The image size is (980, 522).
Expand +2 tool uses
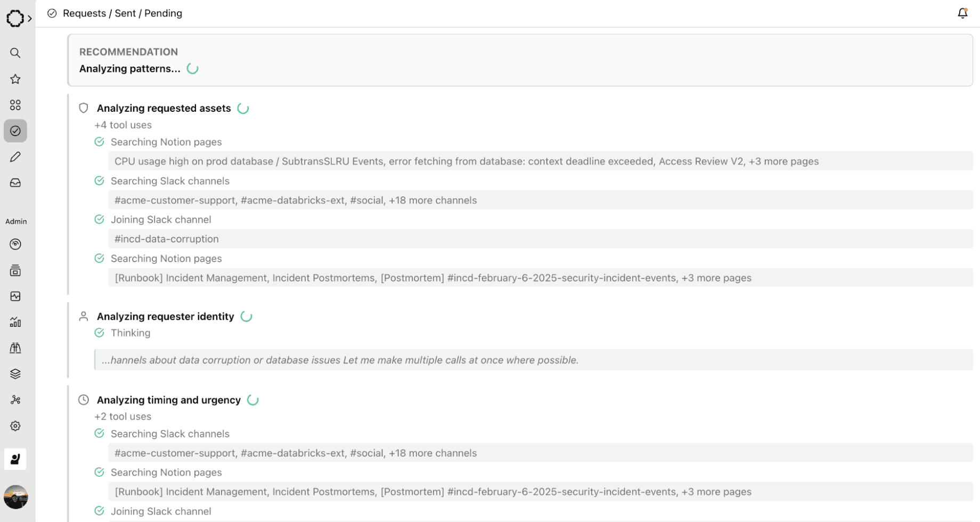pyautogui.click(x=123, y=417)
